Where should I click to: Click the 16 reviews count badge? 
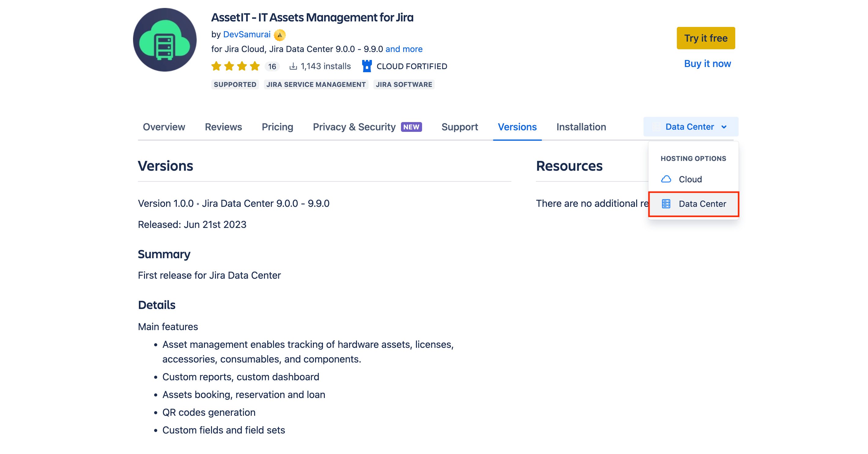click(272, 66)
